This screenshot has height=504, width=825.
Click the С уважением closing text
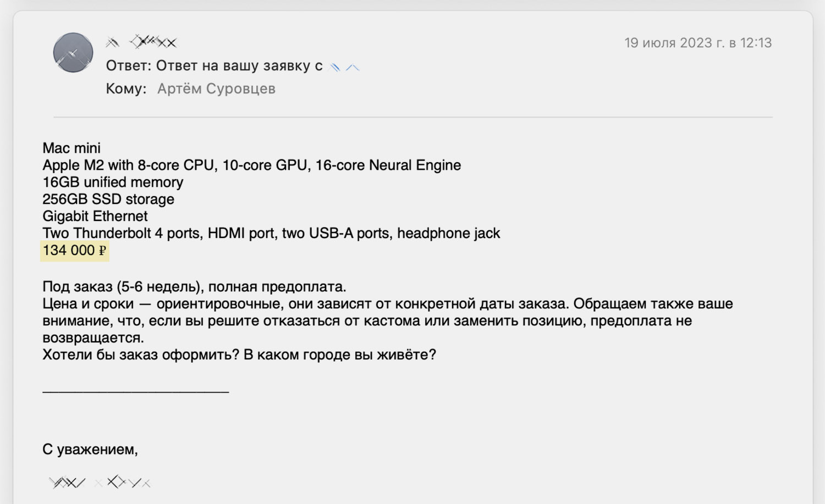pyautogui.click(x=90, y=449)
